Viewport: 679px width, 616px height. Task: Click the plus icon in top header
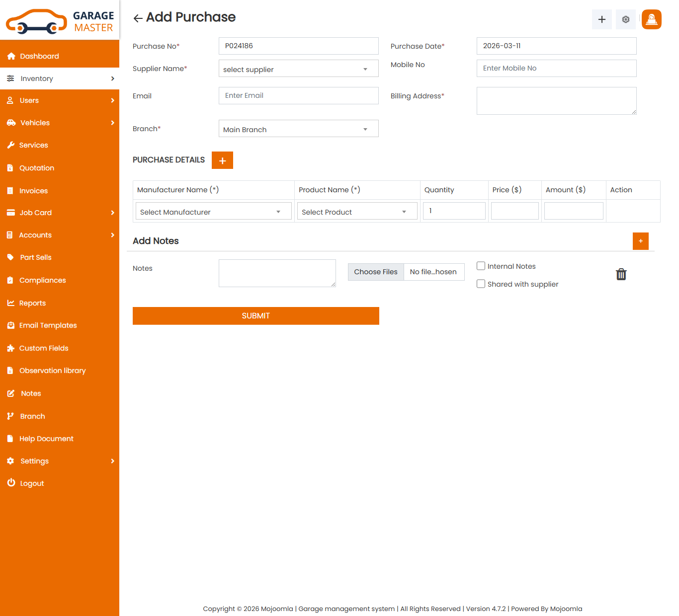[601, 19]
